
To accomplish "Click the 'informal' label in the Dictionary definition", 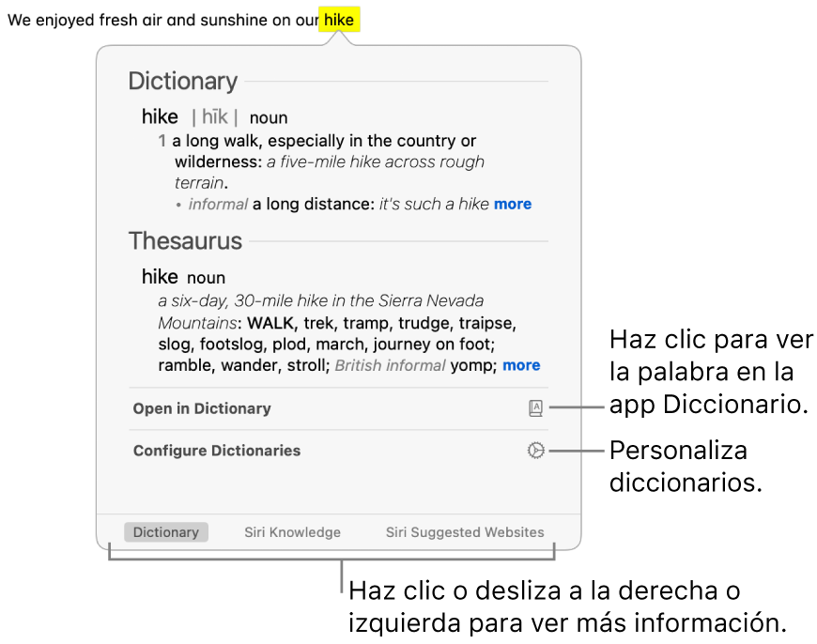I will pyautogui.click(x=218, y=204).
